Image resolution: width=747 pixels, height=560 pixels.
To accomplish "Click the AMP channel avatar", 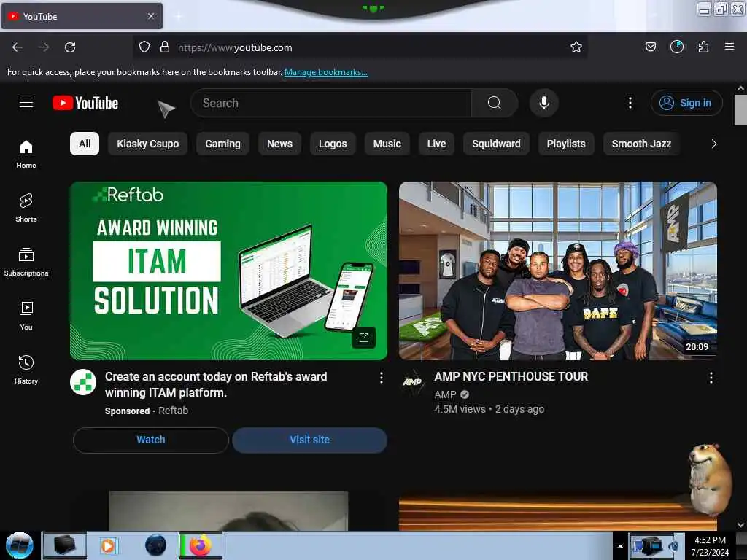I will click(413, 382).
